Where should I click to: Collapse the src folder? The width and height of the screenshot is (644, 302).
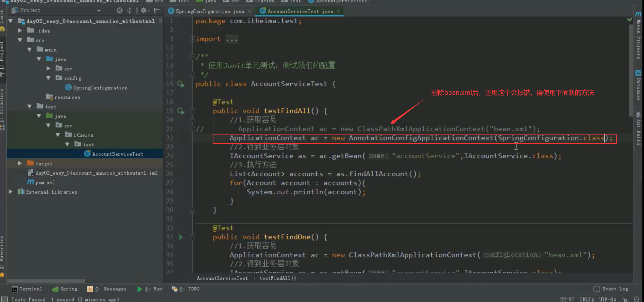click(x=20, y=40)
